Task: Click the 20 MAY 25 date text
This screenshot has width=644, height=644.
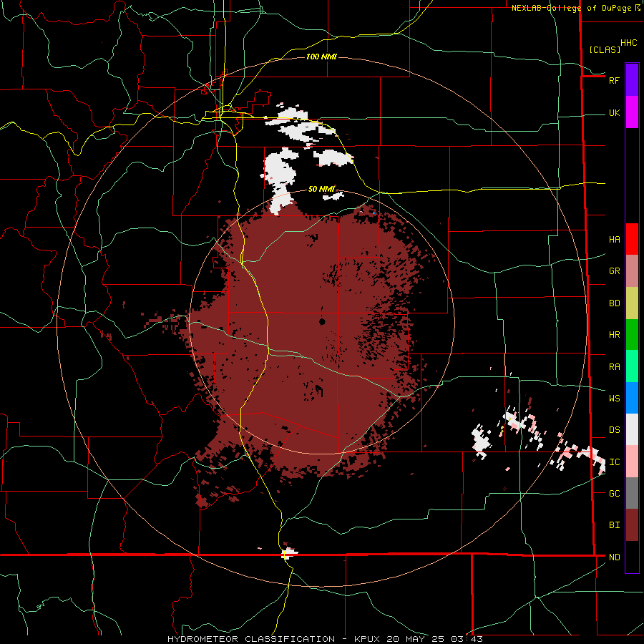Action: (x=416, y=639)
